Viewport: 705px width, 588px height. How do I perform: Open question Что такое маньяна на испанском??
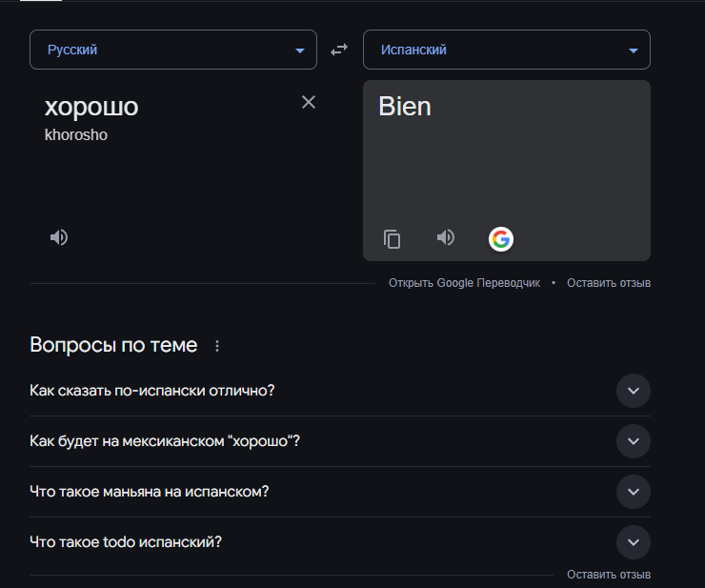[150, 492]
